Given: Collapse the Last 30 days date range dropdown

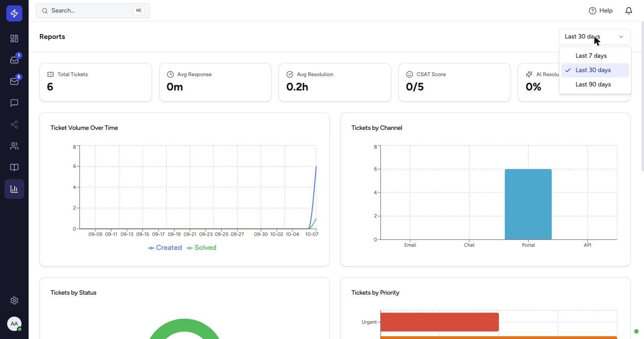Looking at the screenshot, I should pos(595,37).
